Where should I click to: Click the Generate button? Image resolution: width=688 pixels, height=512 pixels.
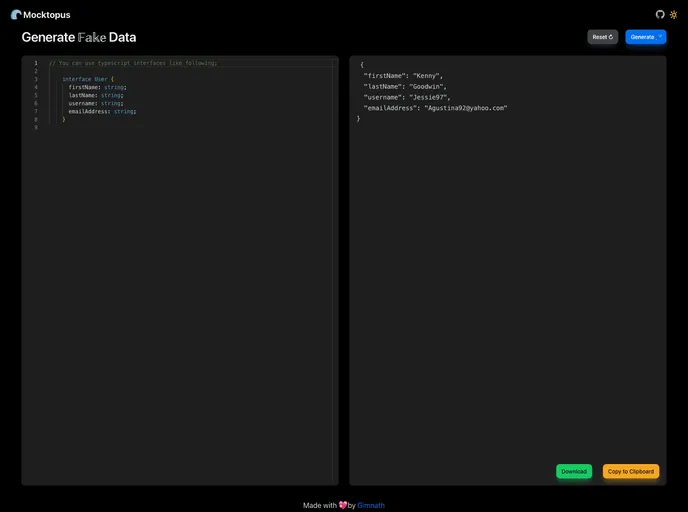point(645,37)
